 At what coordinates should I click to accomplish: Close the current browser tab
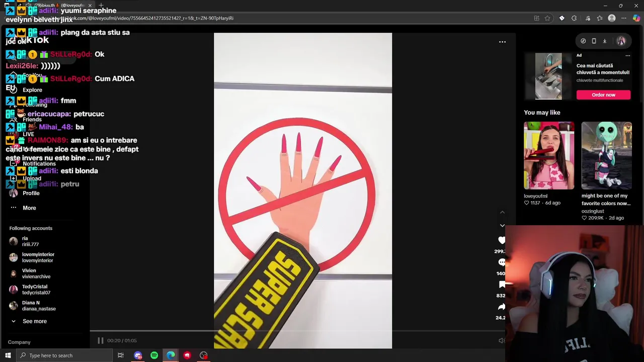point(90,6)
